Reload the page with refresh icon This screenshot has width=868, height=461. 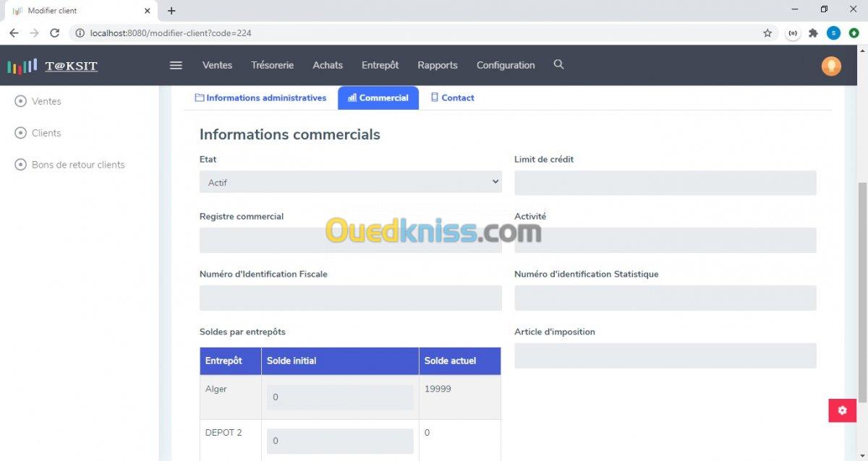54,33
